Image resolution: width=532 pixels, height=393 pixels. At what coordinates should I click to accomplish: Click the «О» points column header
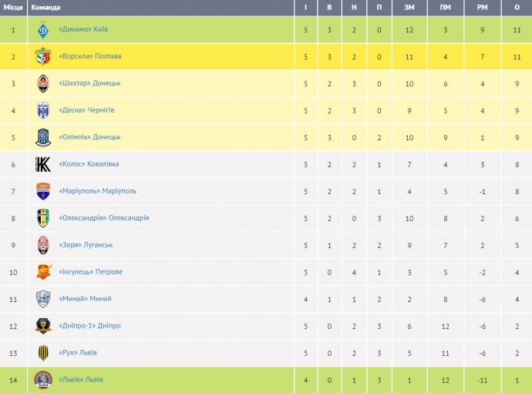click(516, 7)
